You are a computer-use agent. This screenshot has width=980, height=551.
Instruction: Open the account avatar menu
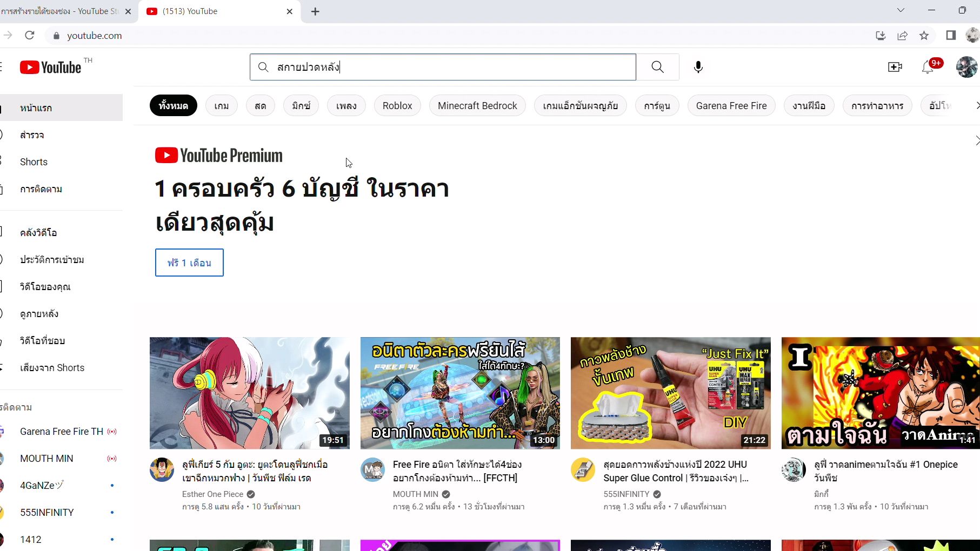(966, 67)
